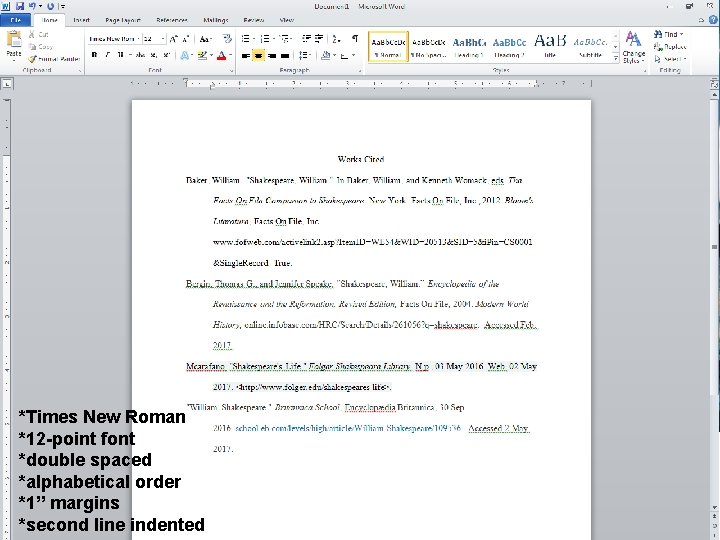Click the view ruler icon above scrollbar
Screen dimensions: 720x540
click(714, 84)
